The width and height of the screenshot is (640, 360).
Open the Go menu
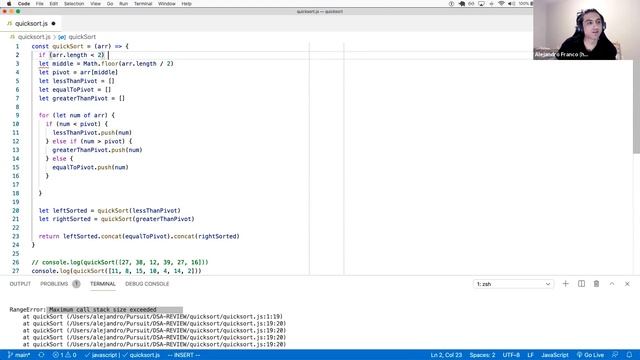click(110, 4)
